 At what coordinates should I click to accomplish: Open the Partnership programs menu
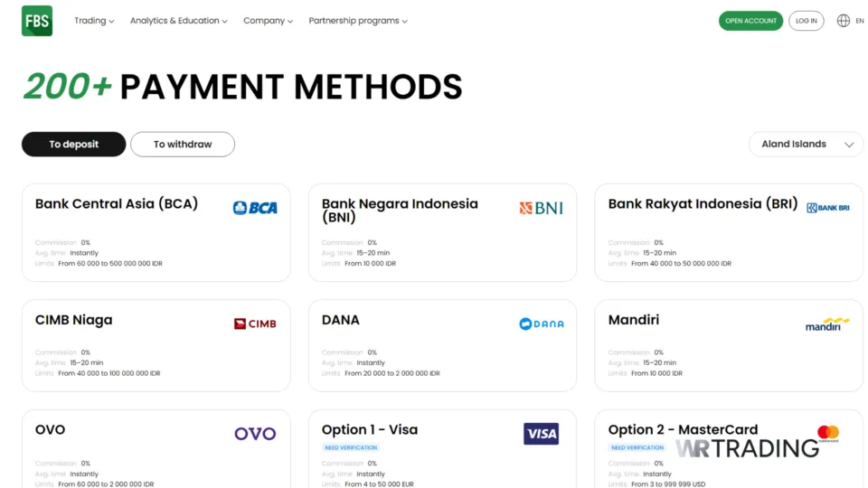tap(357, 21)
